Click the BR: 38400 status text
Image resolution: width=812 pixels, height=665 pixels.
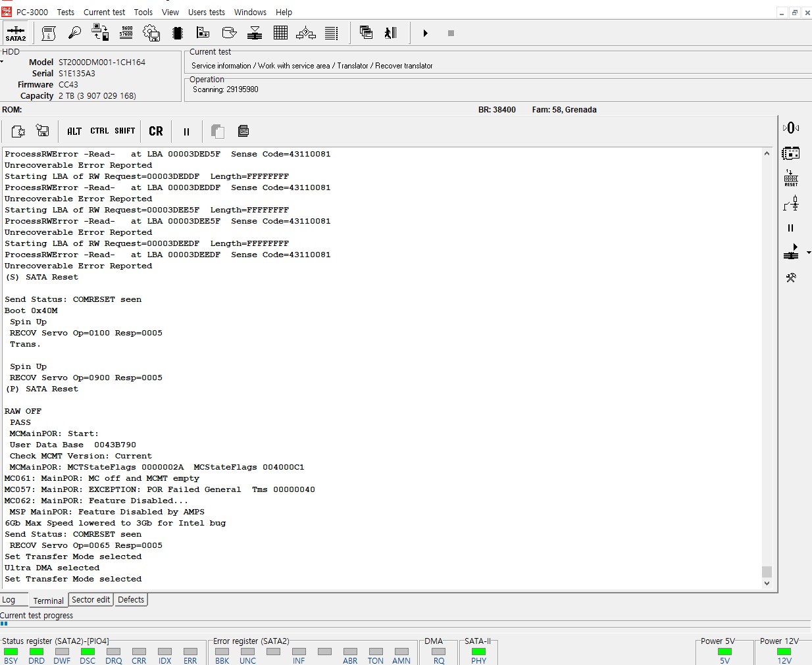497,110
